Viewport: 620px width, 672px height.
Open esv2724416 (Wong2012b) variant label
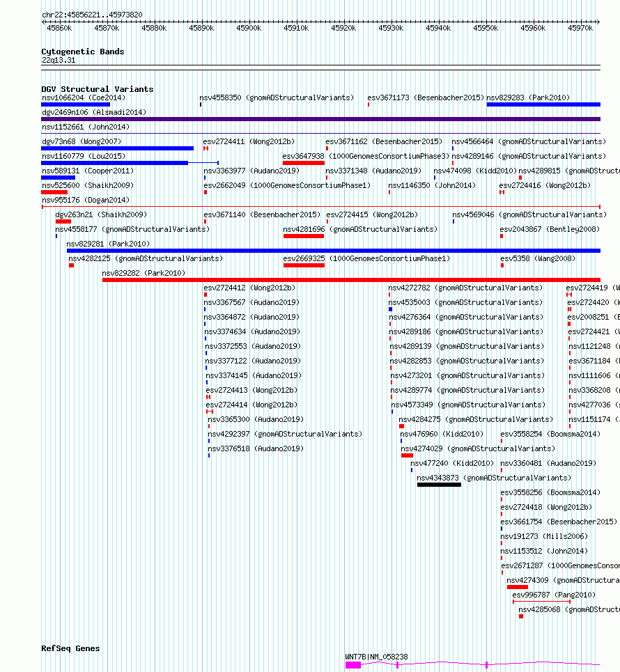[545, 185]
